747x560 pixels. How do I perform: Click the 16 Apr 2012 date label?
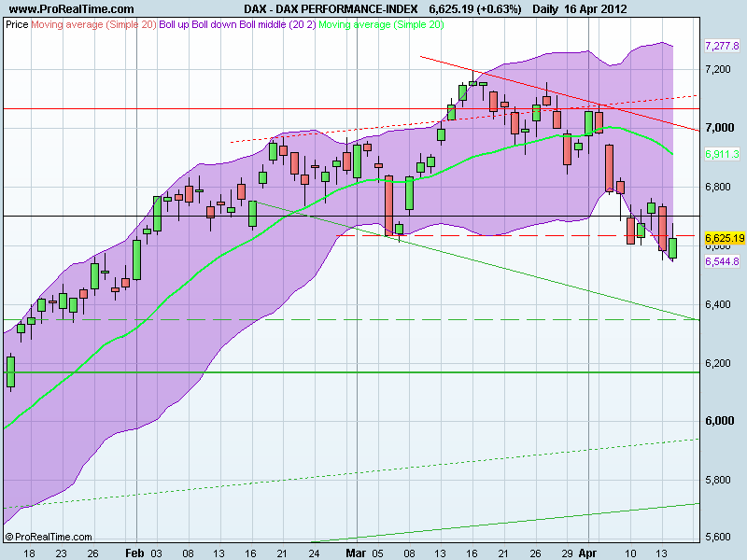point(596,9)
